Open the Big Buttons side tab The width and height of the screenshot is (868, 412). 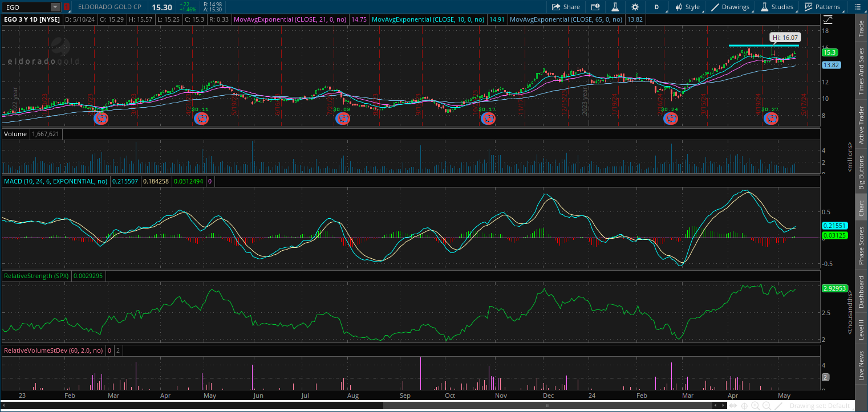click(861, 172)
